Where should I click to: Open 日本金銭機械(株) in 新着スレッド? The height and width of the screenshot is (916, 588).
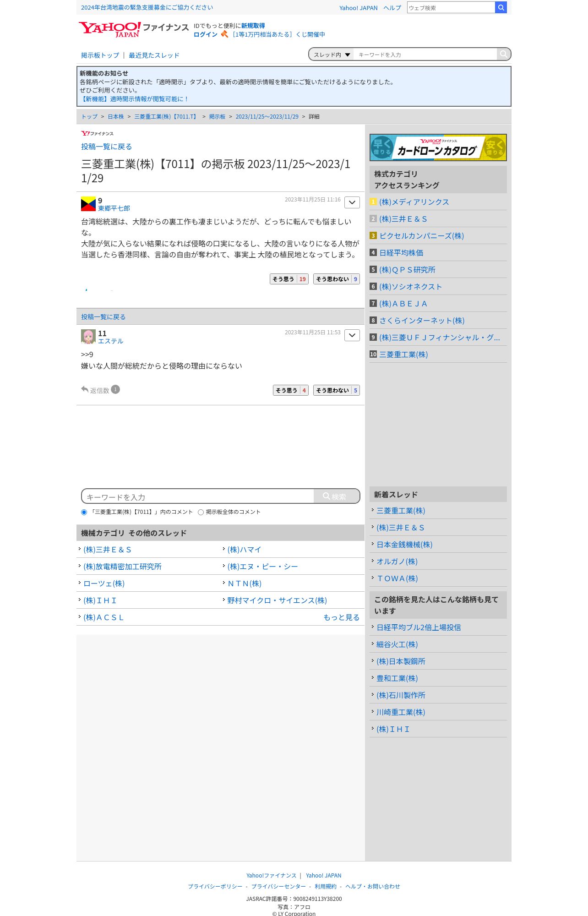(x=404, y=545)
